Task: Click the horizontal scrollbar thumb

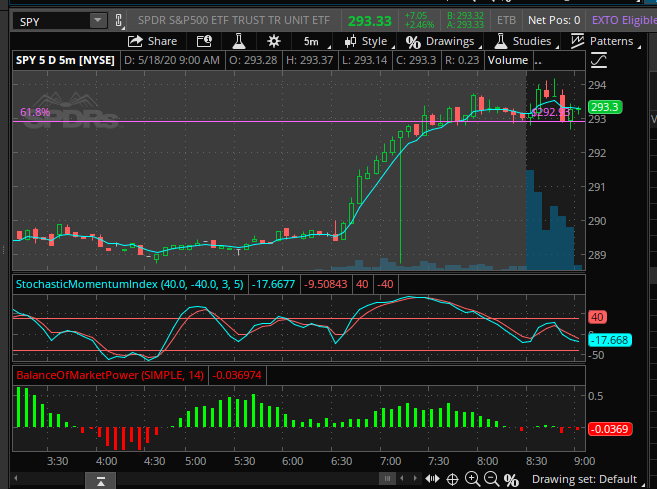Action: pyautogui.click(x=387, y=478)
